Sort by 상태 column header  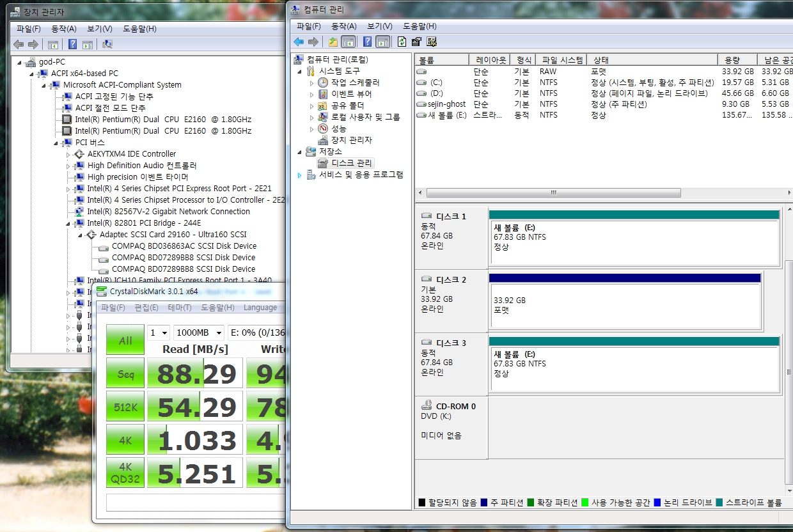click(x=652, y=59)
